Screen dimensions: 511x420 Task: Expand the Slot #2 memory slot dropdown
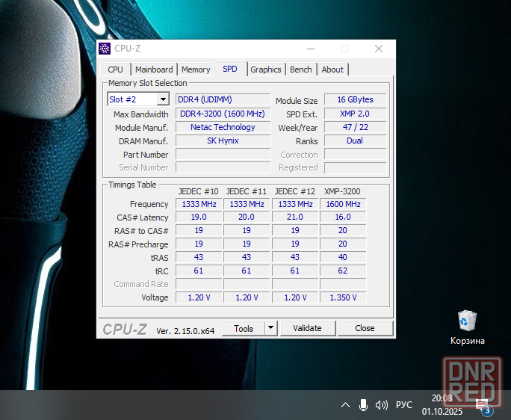(162, 99)
